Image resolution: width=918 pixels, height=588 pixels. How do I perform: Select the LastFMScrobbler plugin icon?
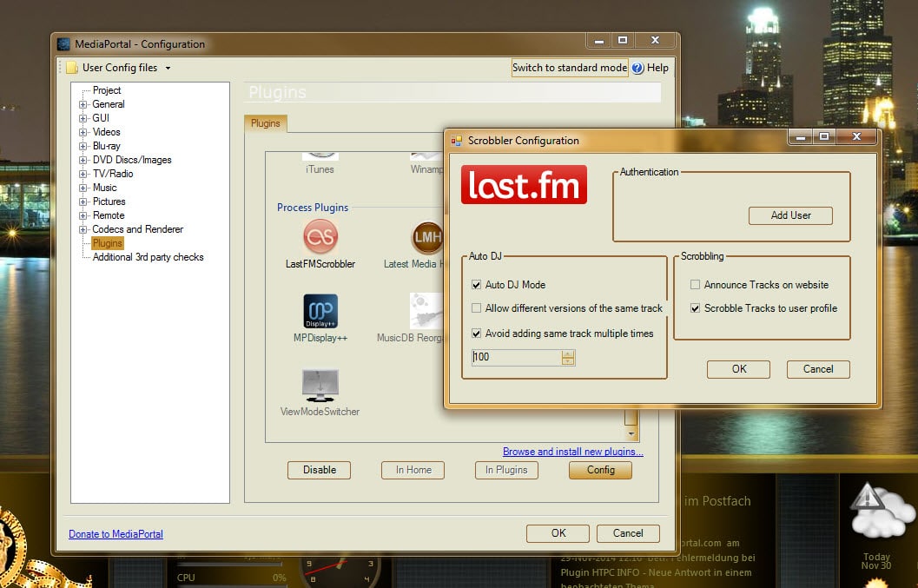320,237
